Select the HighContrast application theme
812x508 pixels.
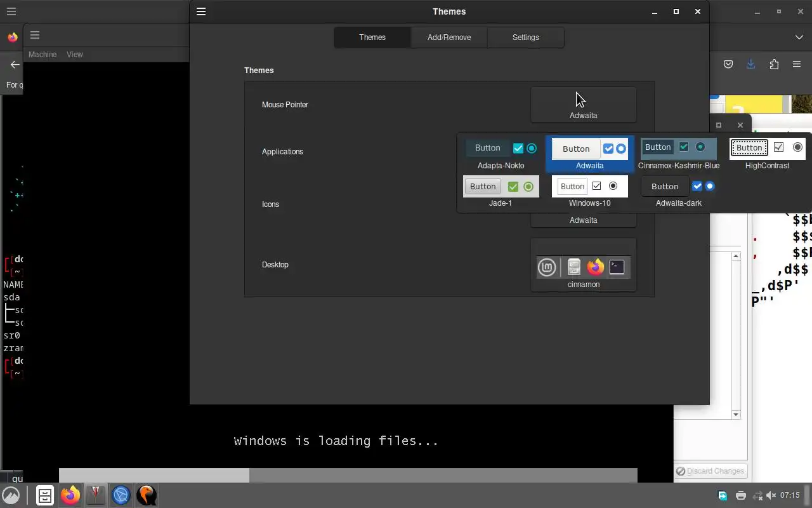coord(768,155)
